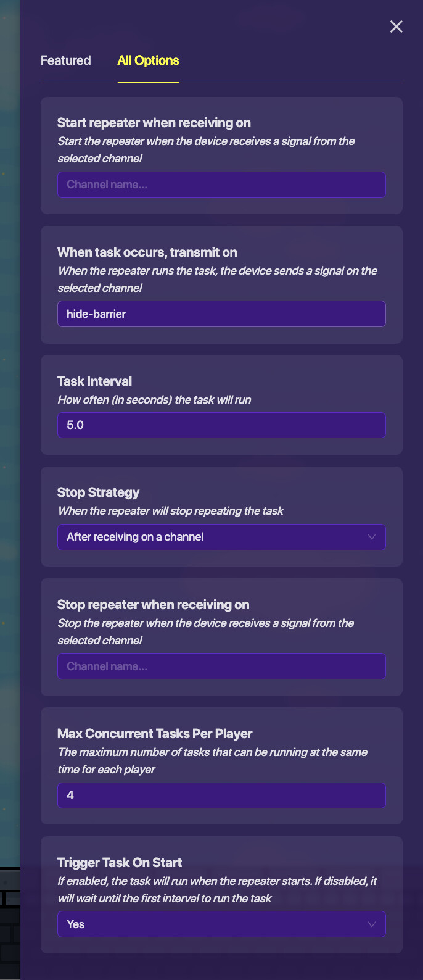Click the Task Interval heading

point(95,381)
